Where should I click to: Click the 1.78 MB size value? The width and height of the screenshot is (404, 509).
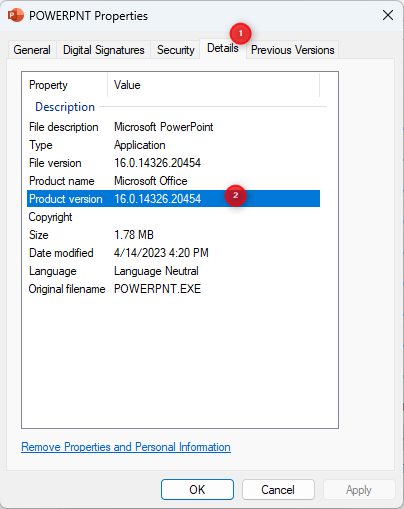(134, 235)
